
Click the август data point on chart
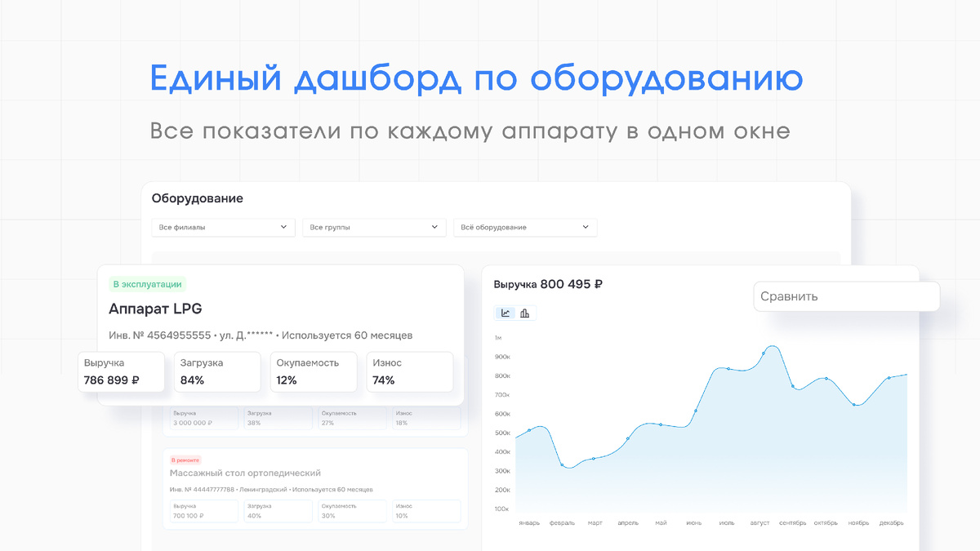click(x=763, y=353)
